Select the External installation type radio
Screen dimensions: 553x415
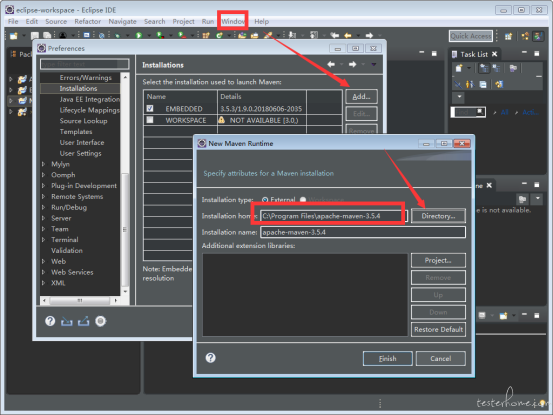(265, 200)
